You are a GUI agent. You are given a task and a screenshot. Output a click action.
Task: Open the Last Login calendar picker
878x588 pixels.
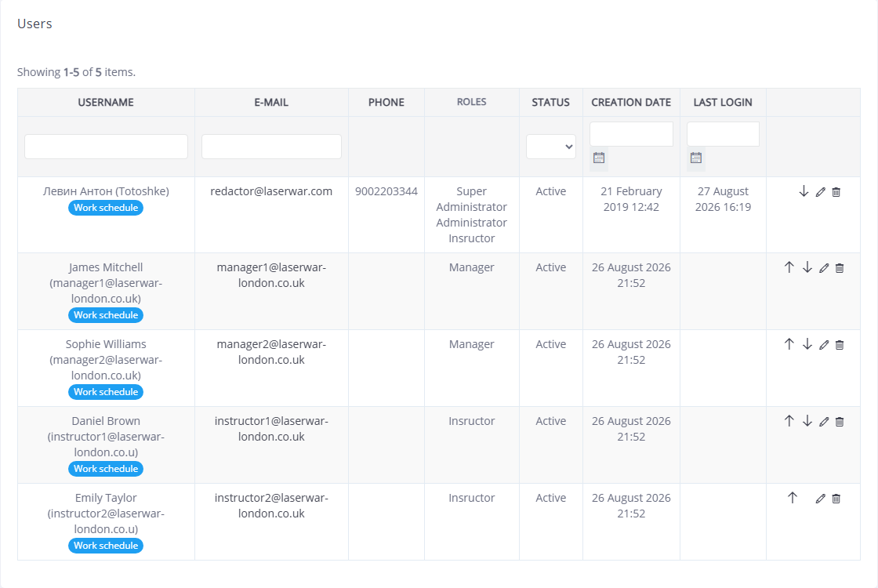click(696, 158)
